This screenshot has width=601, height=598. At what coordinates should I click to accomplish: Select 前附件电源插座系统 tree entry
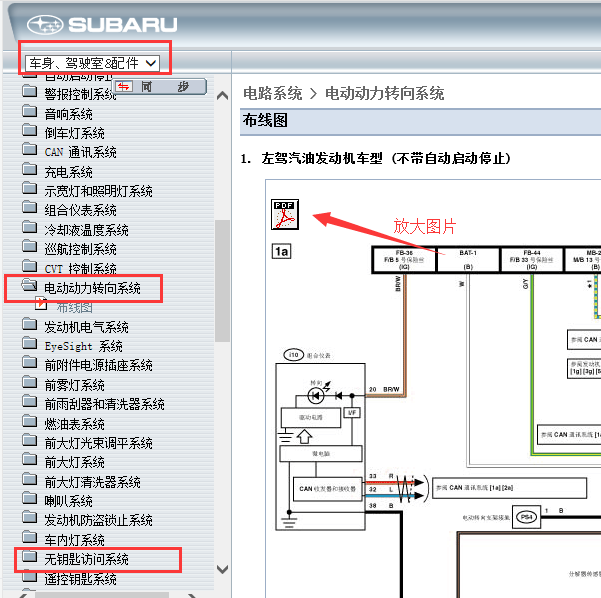click(99, 365)
